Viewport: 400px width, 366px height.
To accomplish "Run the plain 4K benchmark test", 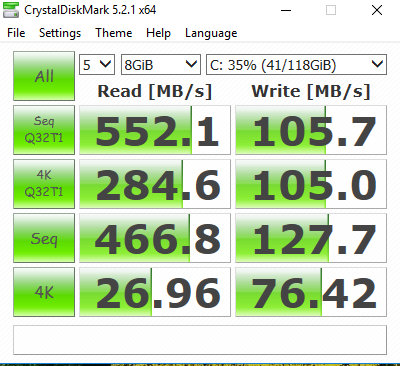I will point(44,292).
